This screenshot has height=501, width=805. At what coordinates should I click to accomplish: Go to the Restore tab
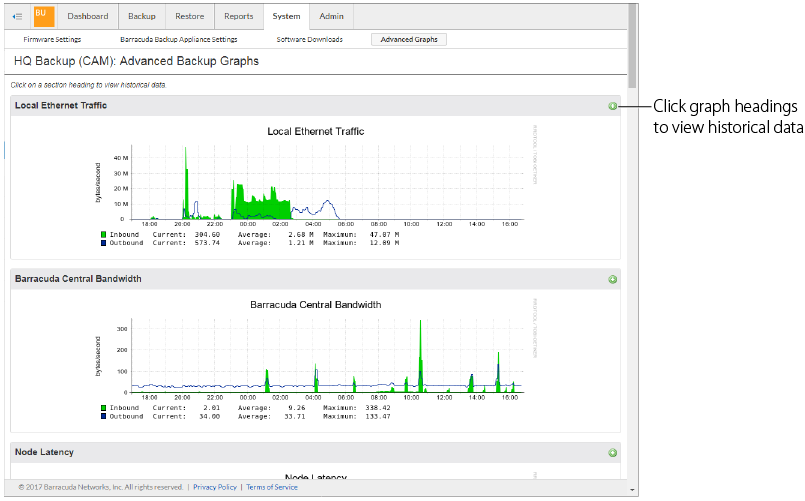[189, 16]
